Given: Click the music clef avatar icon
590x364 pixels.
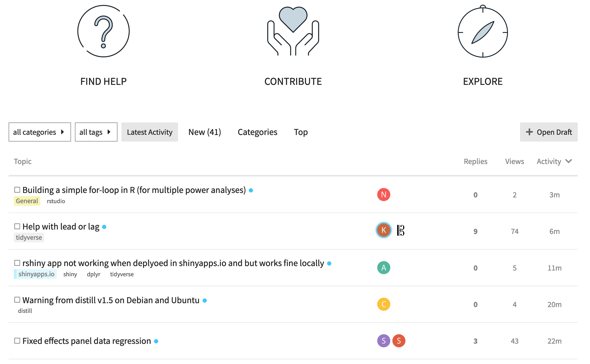Looking at the screenshot, I should tap(400, 230).
